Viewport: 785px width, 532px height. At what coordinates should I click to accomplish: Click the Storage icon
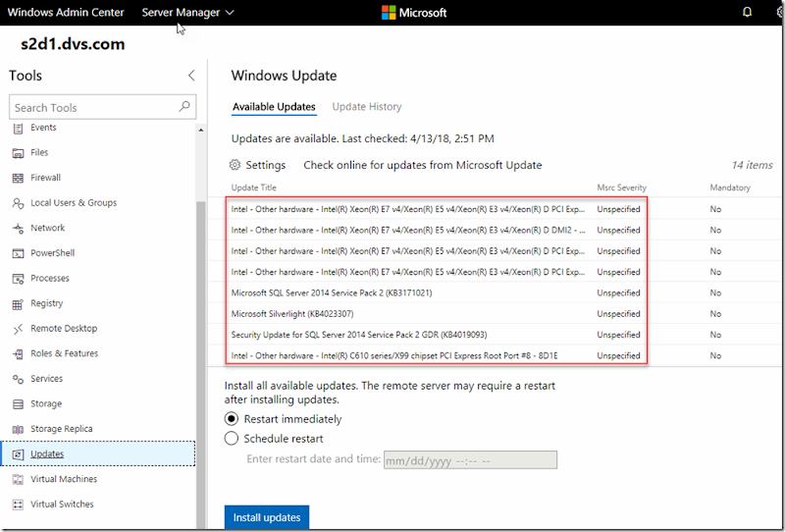coord(18,404)
